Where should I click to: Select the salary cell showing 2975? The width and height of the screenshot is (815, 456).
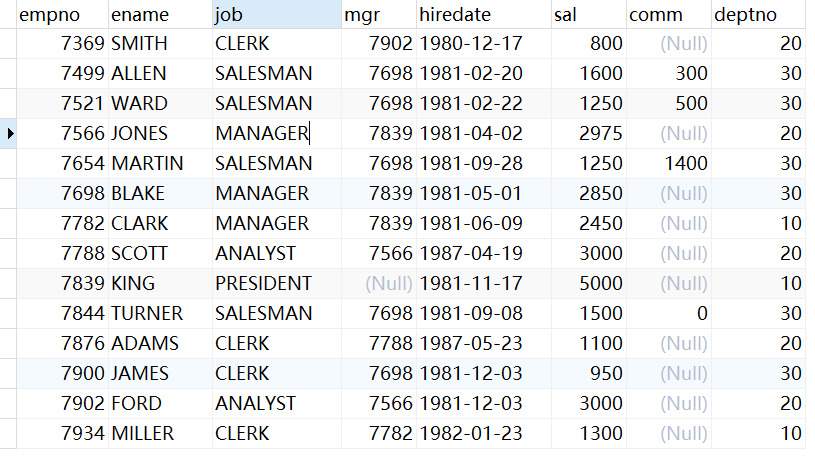point(602,133)
